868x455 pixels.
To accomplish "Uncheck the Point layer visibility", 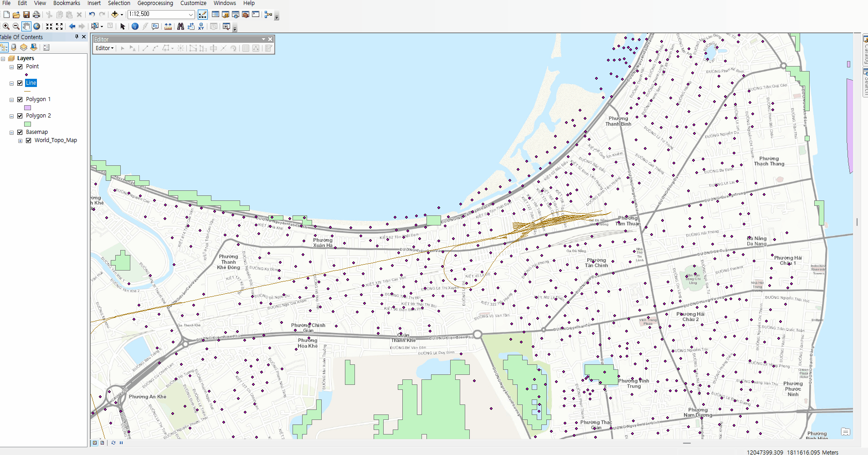I will point(20,66).
